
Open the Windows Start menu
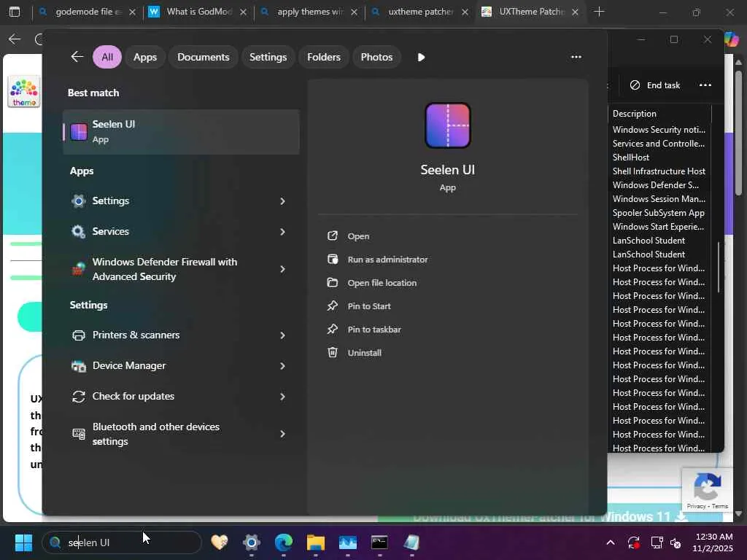[23, 542]
